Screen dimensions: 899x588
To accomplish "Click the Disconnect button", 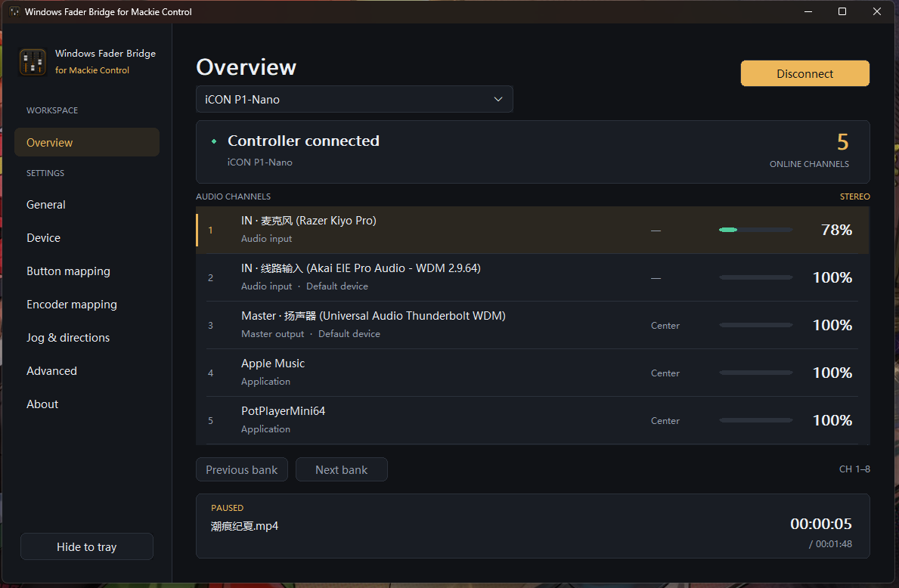I will pyautogui.click(x=805, y=73).
